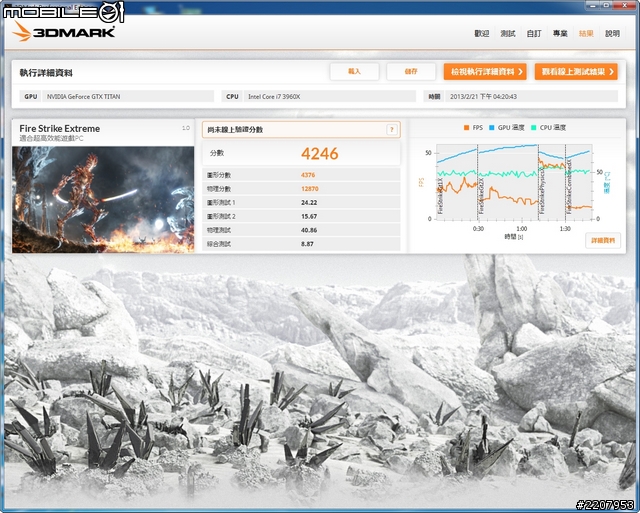
Task: Open the 歡迎 (Welcome) tab
Action: [x=482, y=33]
